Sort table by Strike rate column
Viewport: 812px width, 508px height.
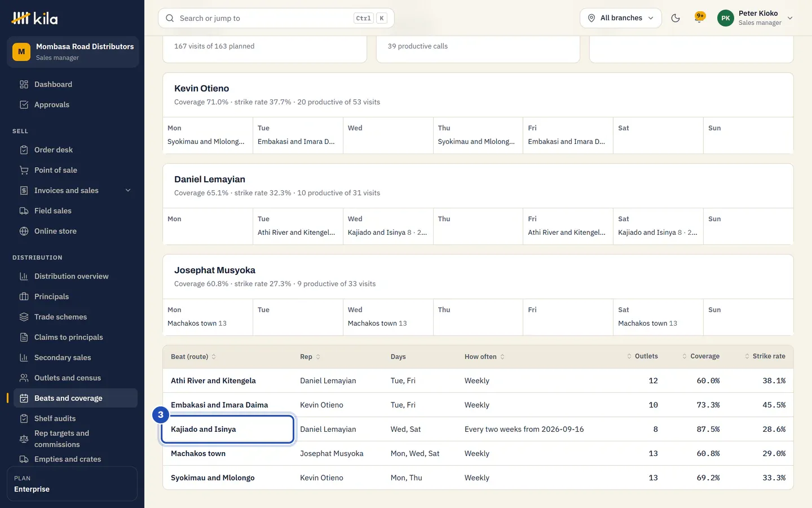click(765, 356)
